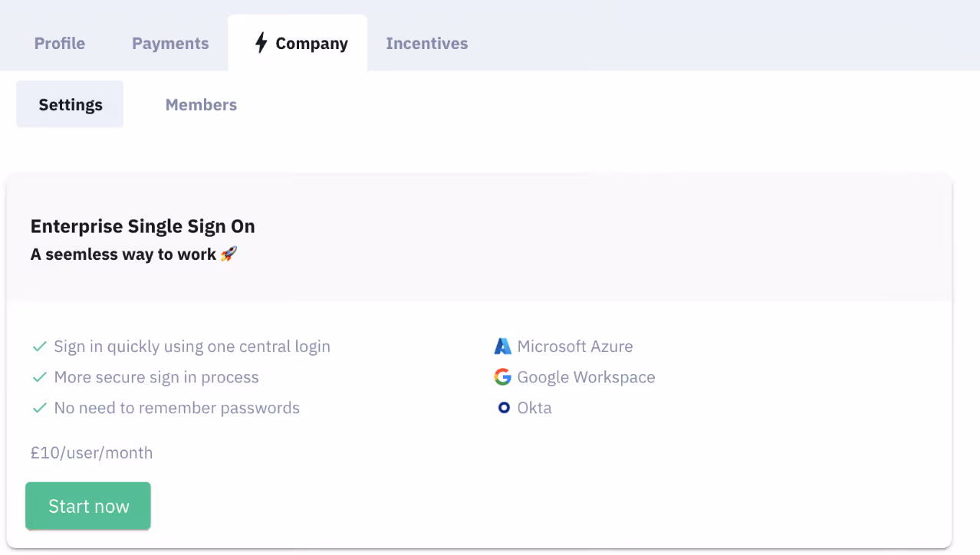Screen dimensions: 980x555
Task: Click the Enterprise Single Sign On heading
Action: click(x=143, y=226)
